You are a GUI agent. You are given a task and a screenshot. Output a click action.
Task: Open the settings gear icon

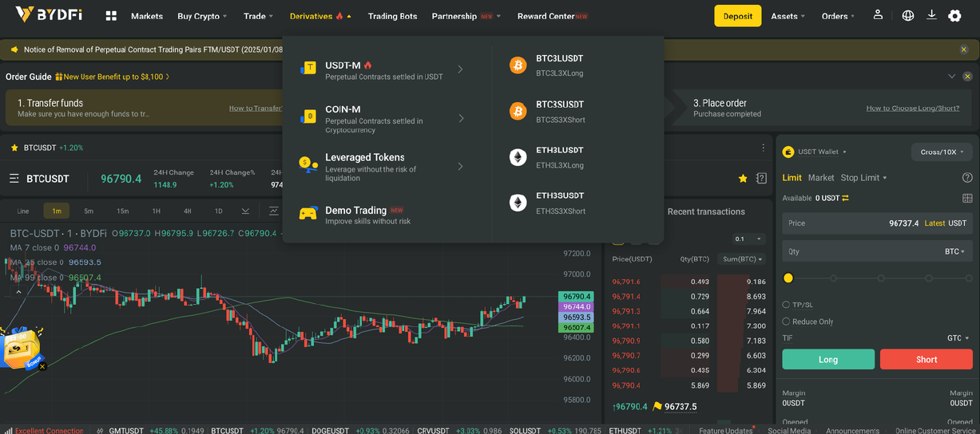[954, 16]
